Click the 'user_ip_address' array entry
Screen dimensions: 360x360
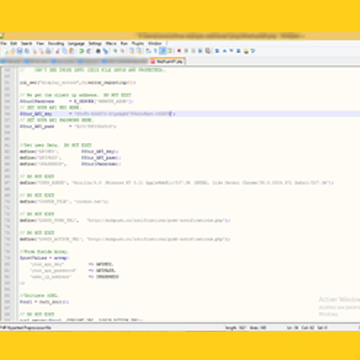click(74, 277)
